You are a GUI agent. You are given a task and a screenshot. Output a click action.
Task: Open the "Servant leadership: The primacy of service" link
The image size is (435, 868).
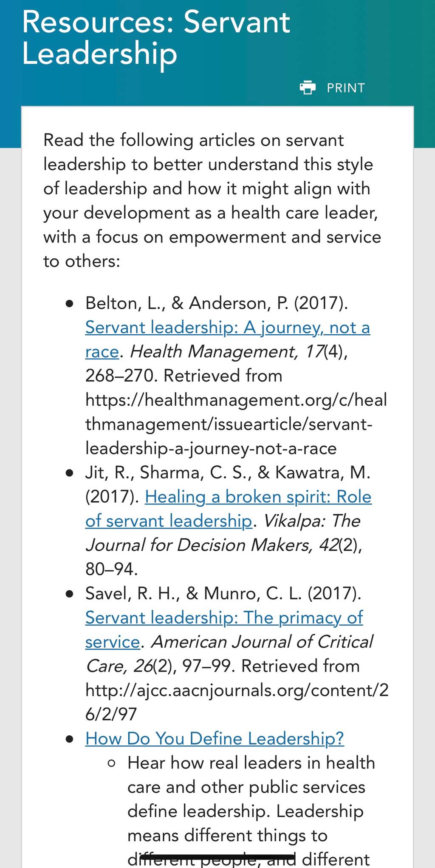pyautogui.click(x=224, y=618)
